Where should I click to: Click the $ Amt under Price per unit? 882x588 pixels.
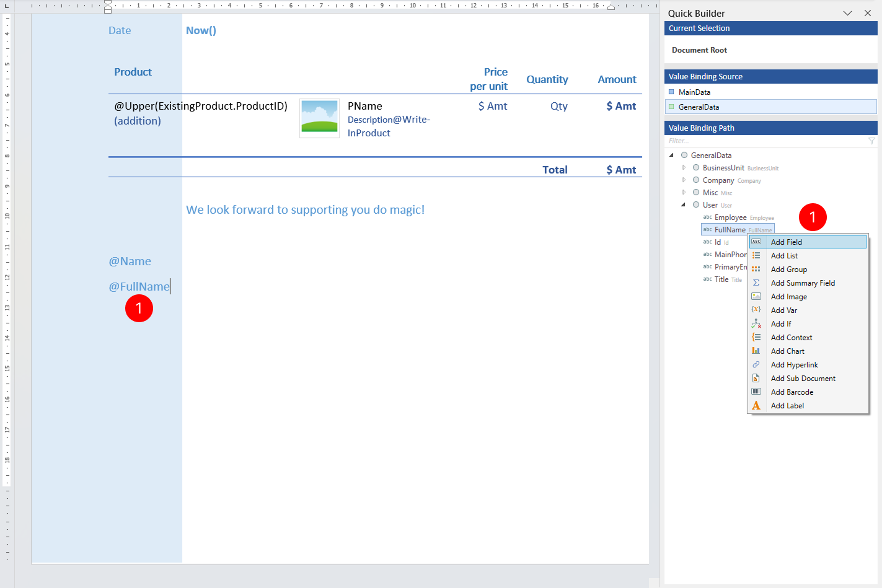(x=493, y=106)
